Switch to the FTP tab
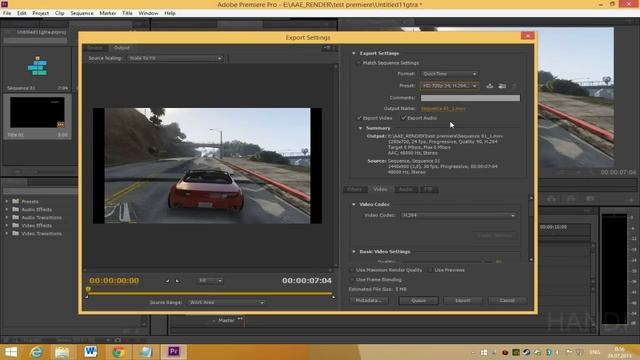This screenshot has height=360, width=640. (x=428, y=189)
